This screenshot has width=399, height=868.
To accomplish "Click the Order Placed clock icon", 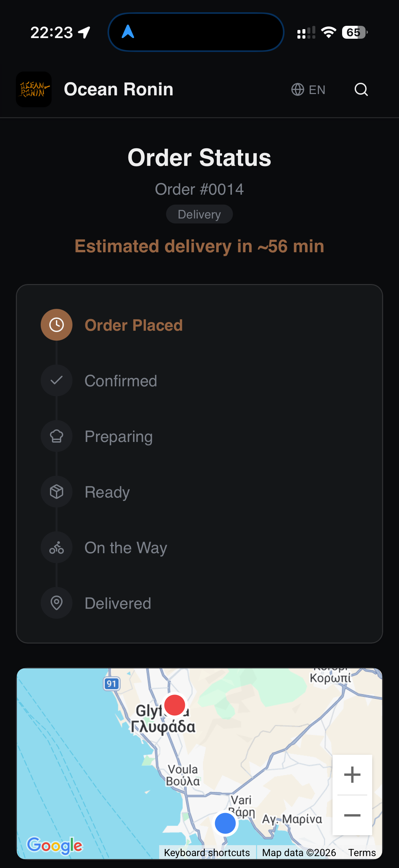I will (56, 324).
